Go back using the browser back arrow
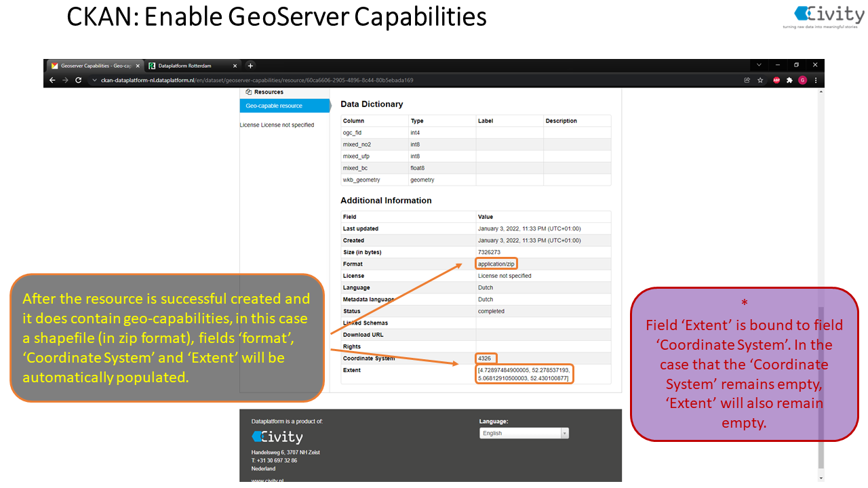 click(x=53, y=80)
